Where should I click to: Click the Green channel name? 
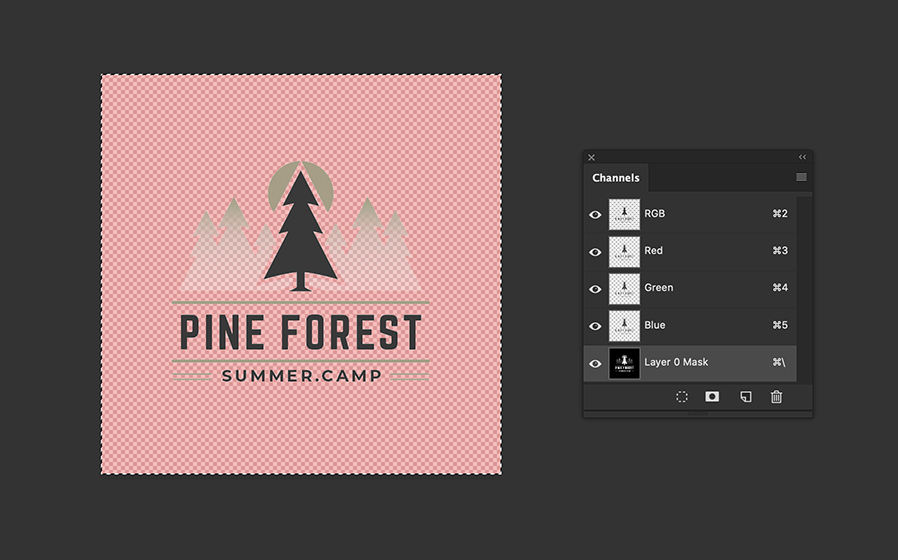click(x=659, y=287)
